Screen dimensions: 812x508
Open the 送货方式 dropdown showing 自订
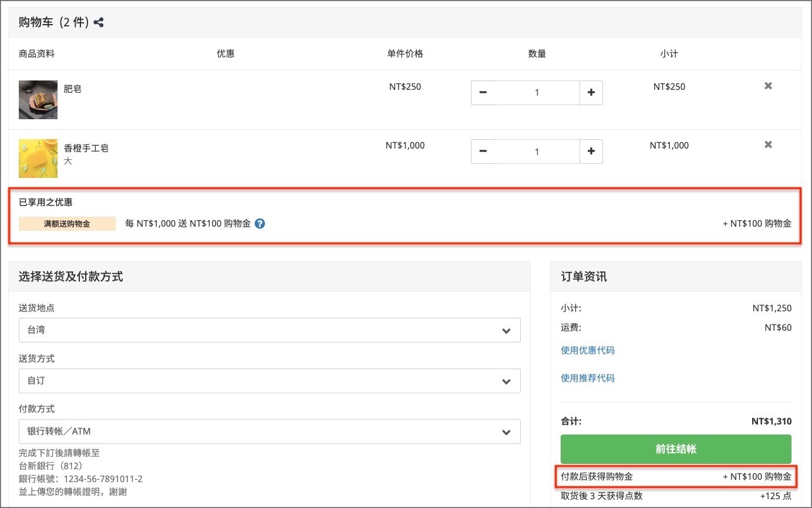coord(269,381)
